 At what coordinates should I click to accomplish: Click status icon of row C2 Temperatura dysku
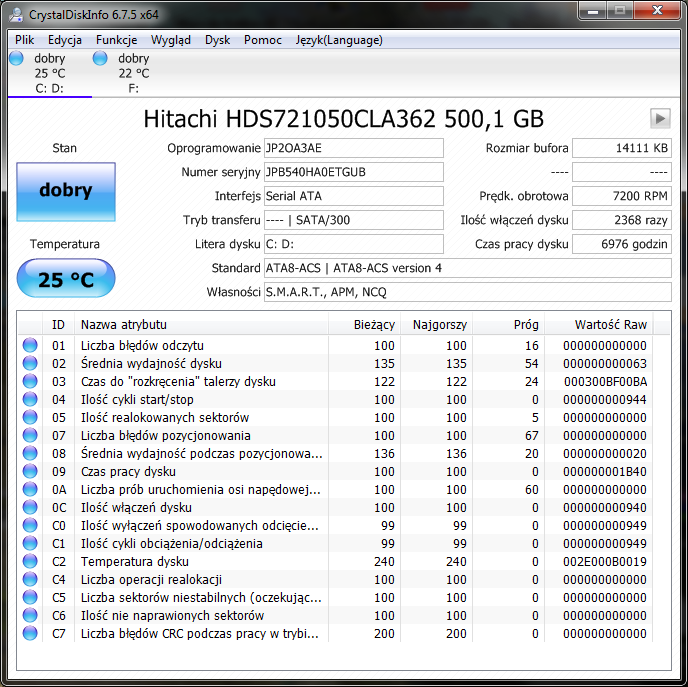click(30, 561)
